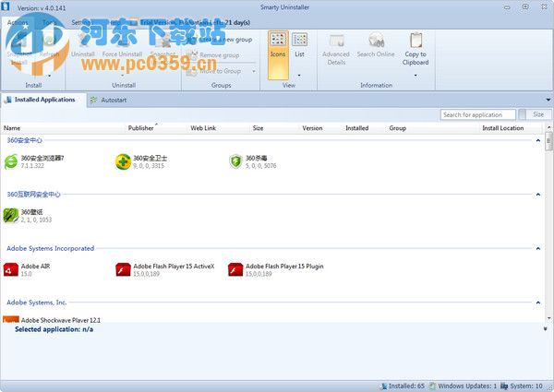
Task: Select 360安全卫士 application icon
Action: 123,161
